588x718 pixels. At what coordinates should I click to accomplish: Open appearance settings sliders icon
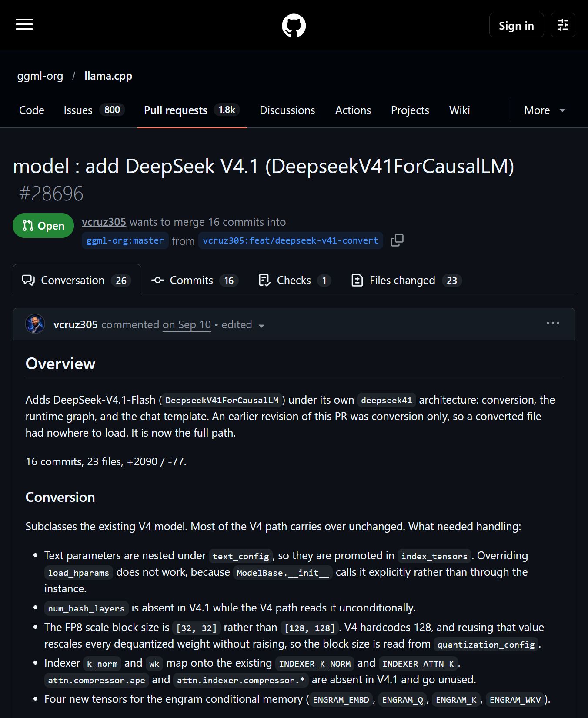click(563, 25)
